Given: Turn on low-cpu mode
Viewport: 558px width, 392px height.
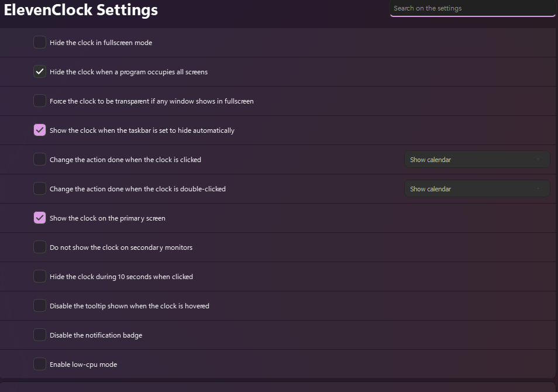Looking at the screenshot, I should 39,364.
